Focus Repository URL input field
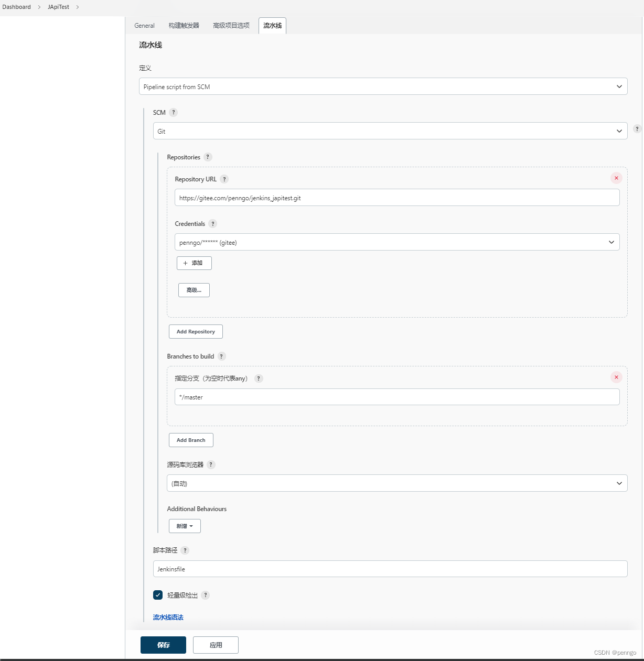Image resolution: width=644 pixels, height=661 pixels. tap(397, 198)
